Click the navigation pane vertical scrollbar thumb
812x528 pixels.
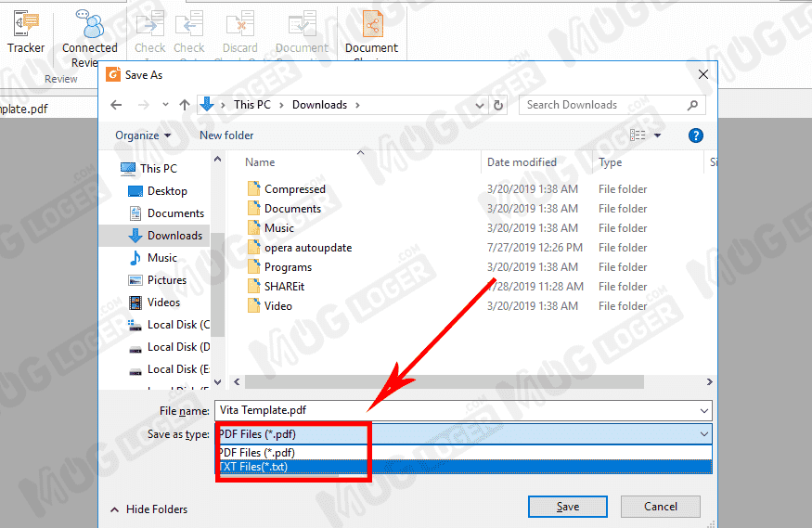tap(217, 285)
